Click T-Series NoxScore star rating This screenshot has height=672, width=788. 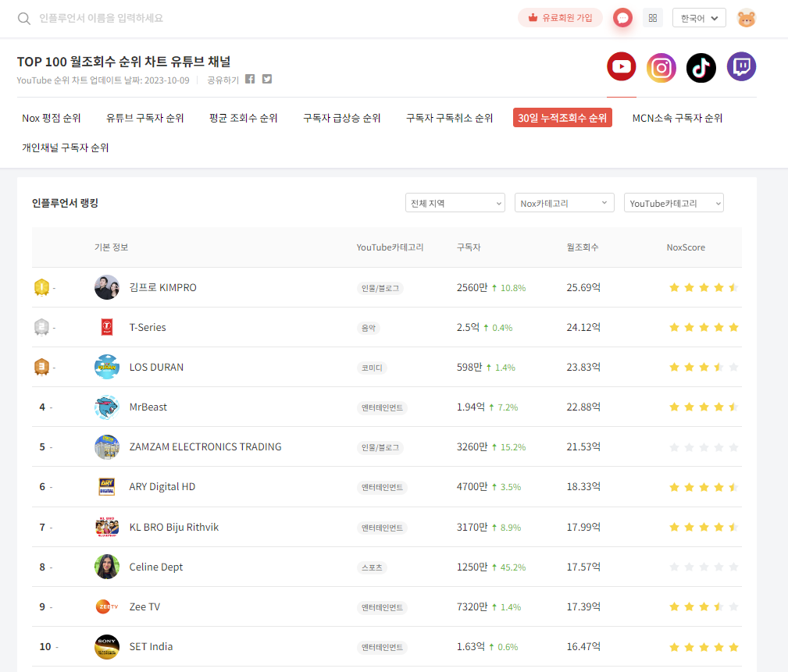tap(704, 328)
